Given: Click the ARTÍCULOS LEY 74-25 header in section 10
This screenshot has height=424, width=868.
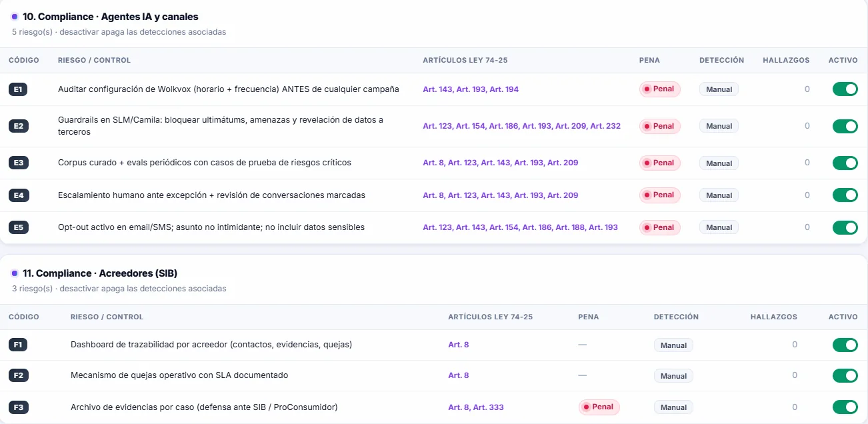Looking at the screenshot, I should (x=465, y=60).
